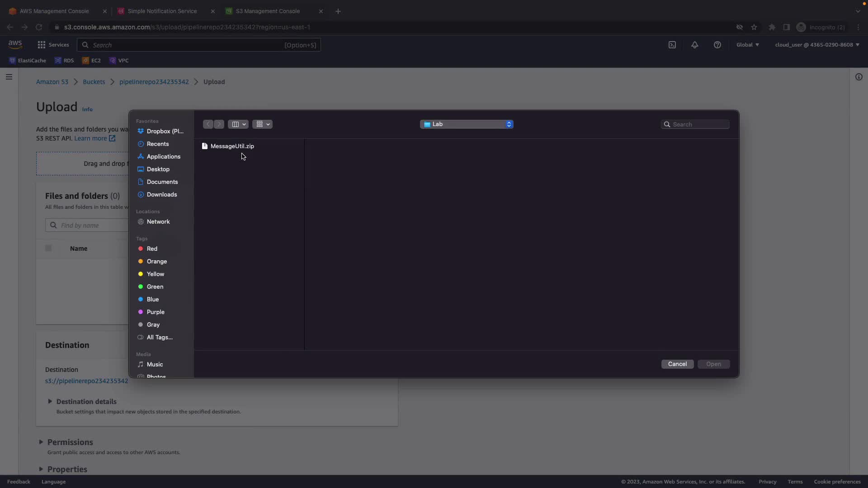The image size is (868, 488).
Task: Open the Lab folder location dropdown
Action: (x=467, y=124)
